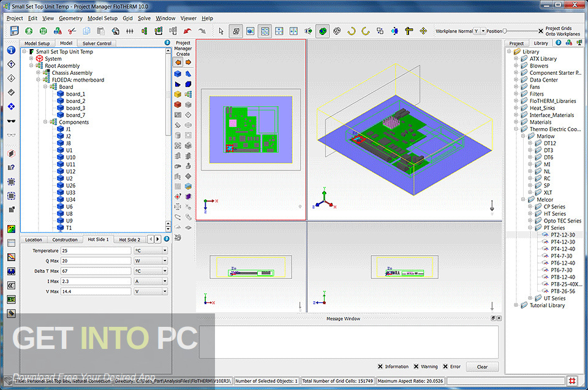Viewport: 588px width, 390px height.
Task: Click the Delta T Max input field
Action: [96, 271]
